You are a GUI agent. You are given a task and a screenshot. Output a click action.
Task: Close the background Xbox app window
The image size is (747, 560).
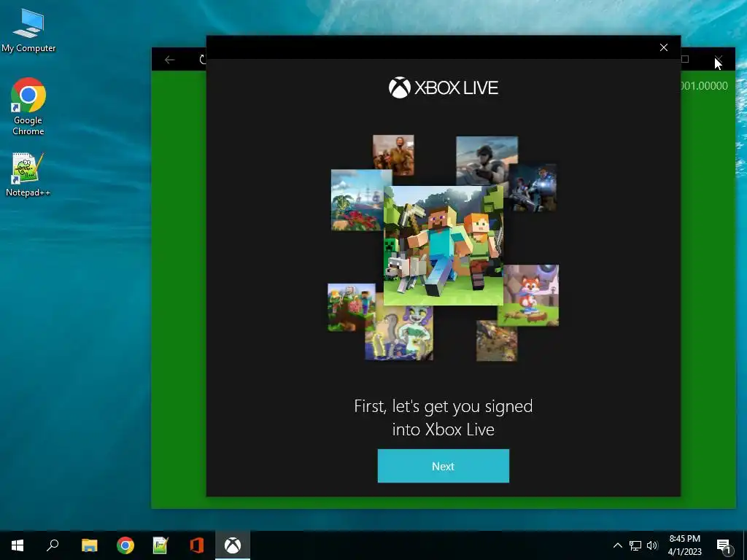[719, 59]
